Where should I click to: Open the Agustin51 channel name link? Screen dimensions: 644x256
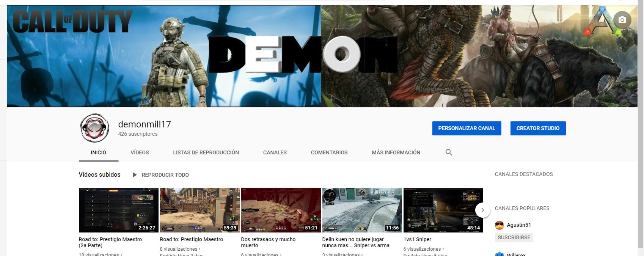click(519, 225)
